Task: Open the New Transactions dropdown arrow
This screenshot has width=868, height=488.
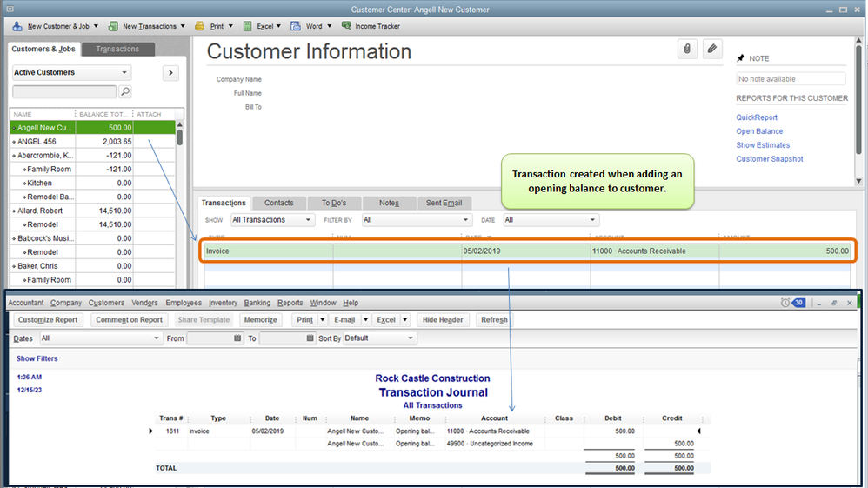Action: tap(183, 26)
